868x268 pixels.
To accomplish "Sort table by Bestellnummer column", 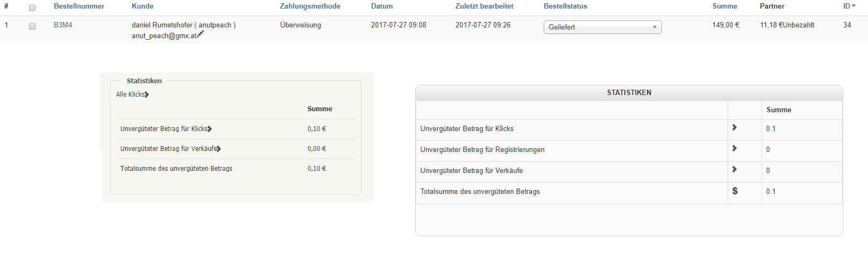I will 79,6.
